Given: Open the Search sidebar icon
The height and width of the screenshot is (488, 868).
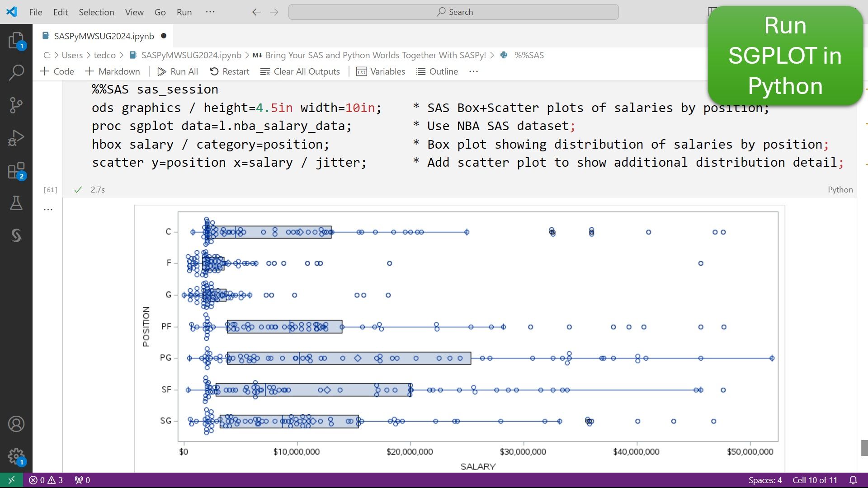Looking at the screenshot, I should [x=16, y=72].
